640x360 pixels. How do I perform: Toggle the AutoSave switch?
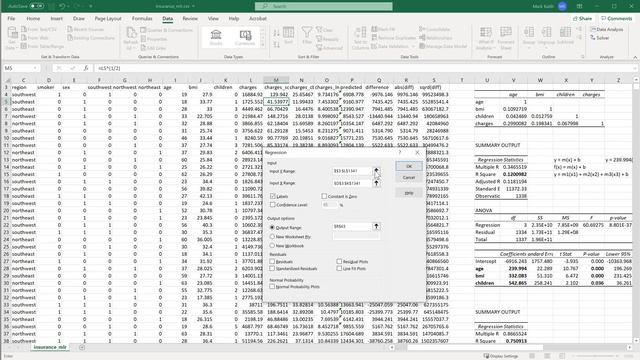click(36, 6)
